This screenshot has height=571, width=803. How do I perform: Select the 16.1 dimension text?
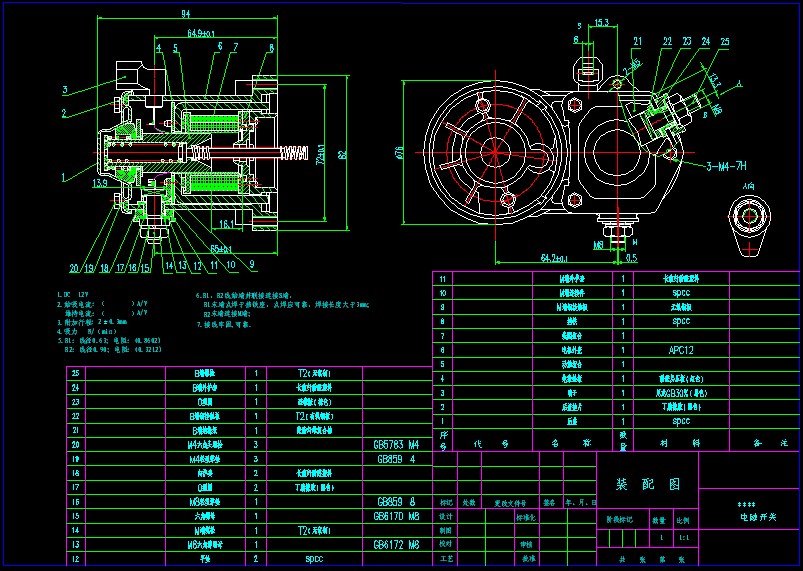[x=226, y=225]
